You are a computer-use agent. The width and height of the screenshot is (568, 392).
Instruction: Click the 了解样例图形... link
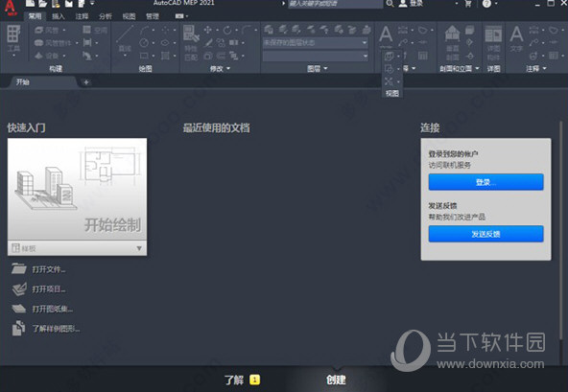(x=57, y=329)
